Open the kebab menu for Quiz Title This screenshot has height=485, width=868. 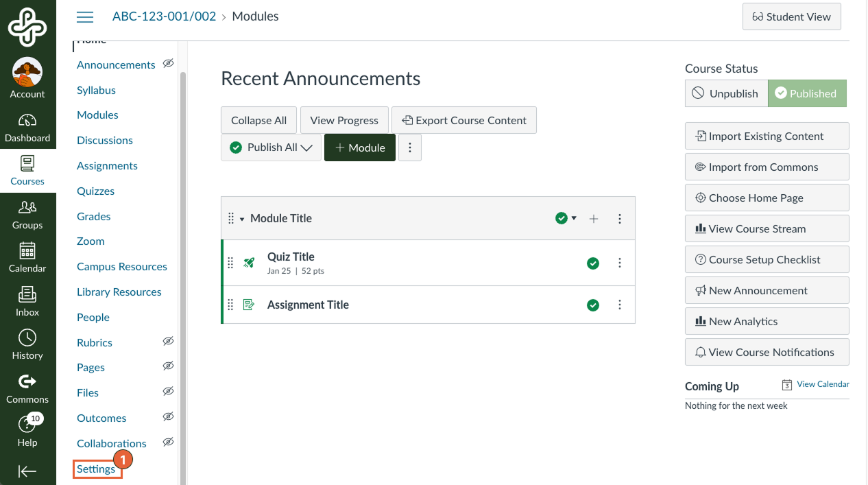click(620, 263)
